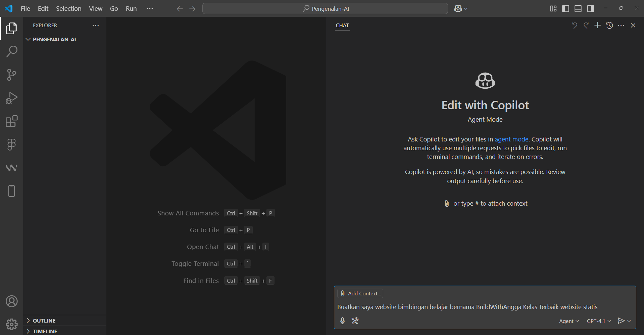Open the Figma extension icon in activity bar

pyautogui.click(x=11, y=144)
